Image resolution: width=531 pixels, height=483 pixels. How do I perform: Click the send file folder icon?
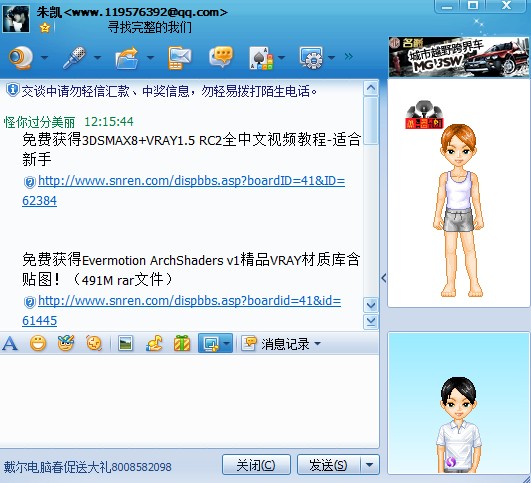(127, 58)
